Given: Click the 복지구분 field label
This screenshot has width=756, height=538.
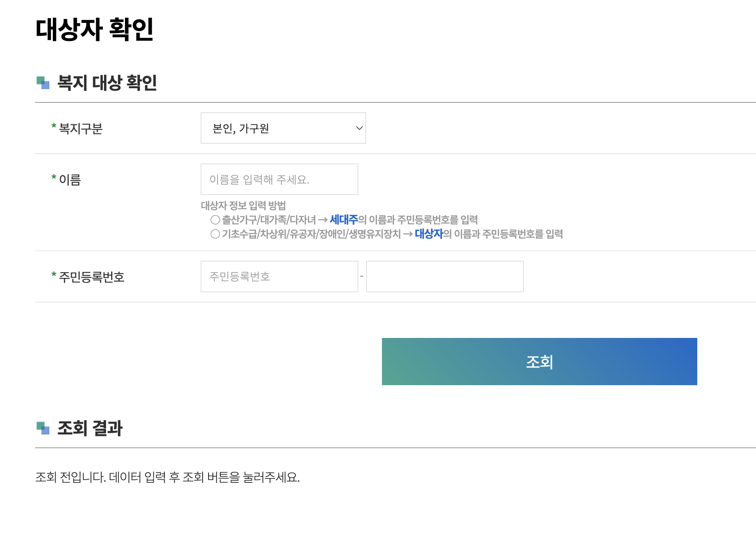Looking at the screenshot, I should tap(79, 128).
